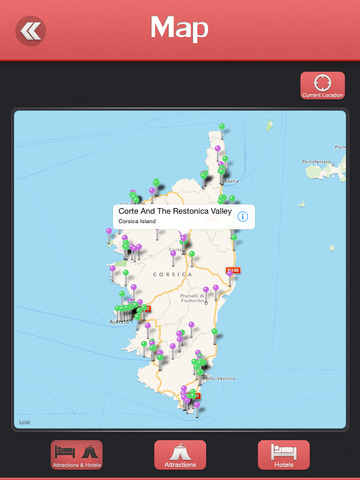Open the Legal link on map
360x480 pixels.
(24, 422)
